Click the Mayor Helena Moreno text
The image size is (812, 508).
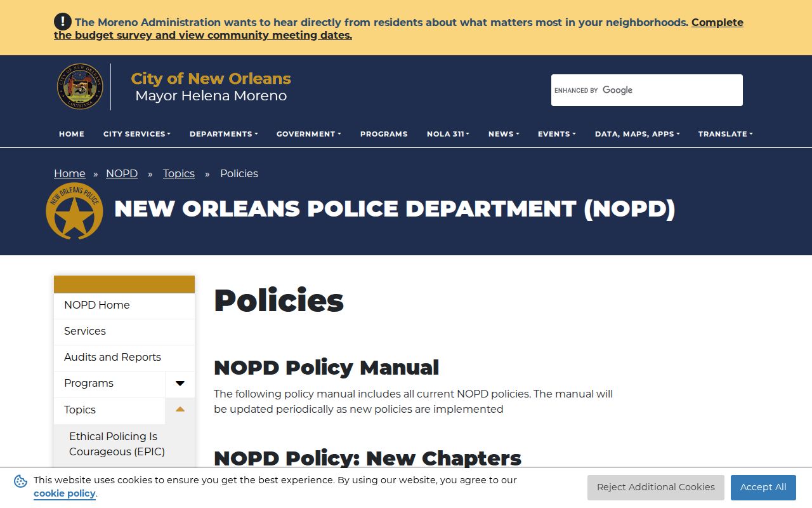click(211, 96)
